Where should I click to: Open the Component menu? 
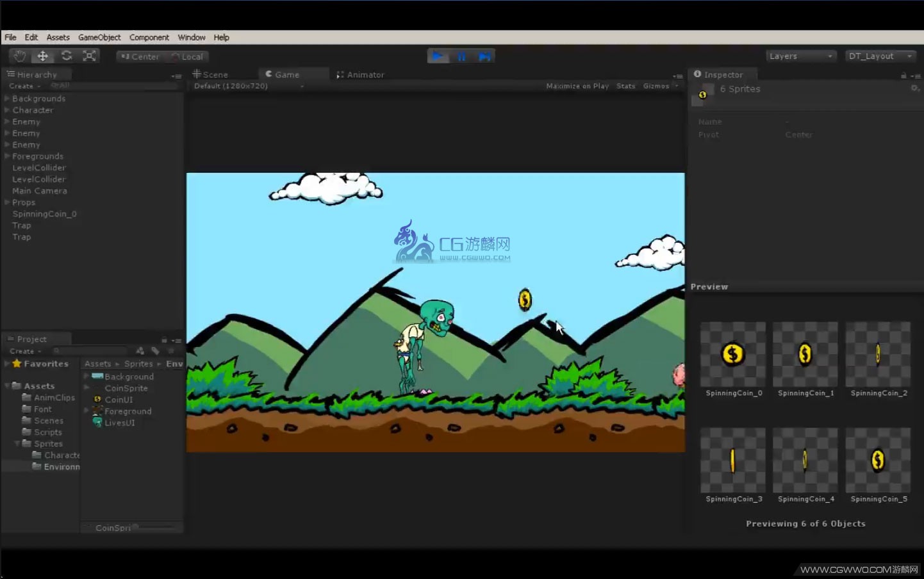[x=149, y=37]
